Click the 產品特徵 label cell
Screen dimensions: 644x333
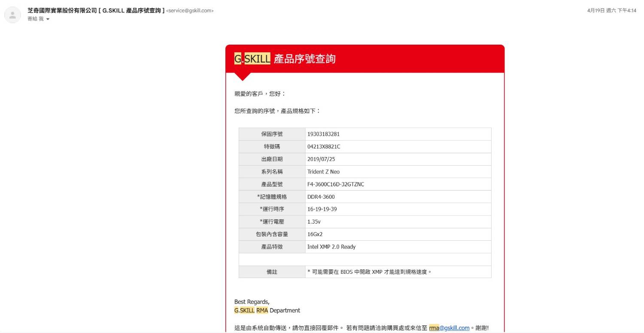click(x=272, y=247)
